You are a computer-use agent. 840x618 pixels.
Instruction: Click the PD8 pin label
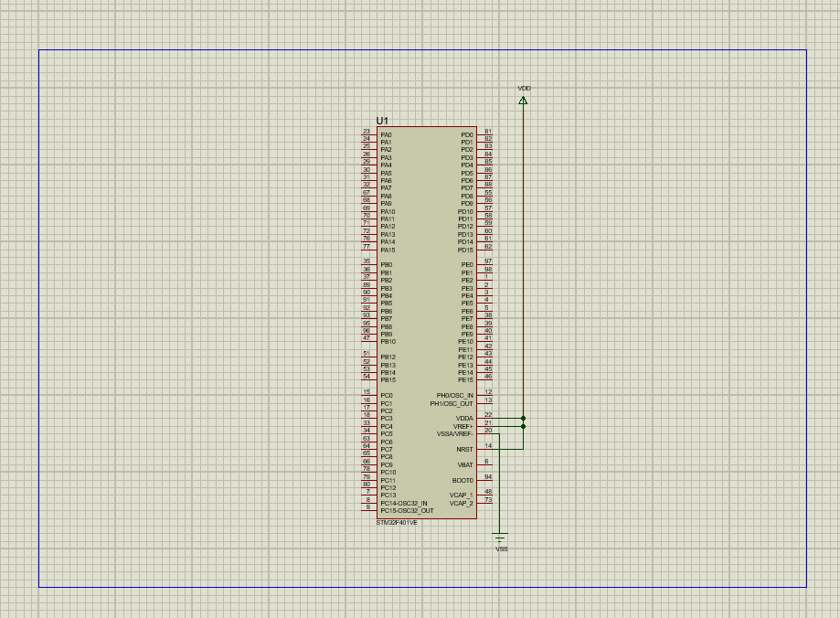click(467, 197)
